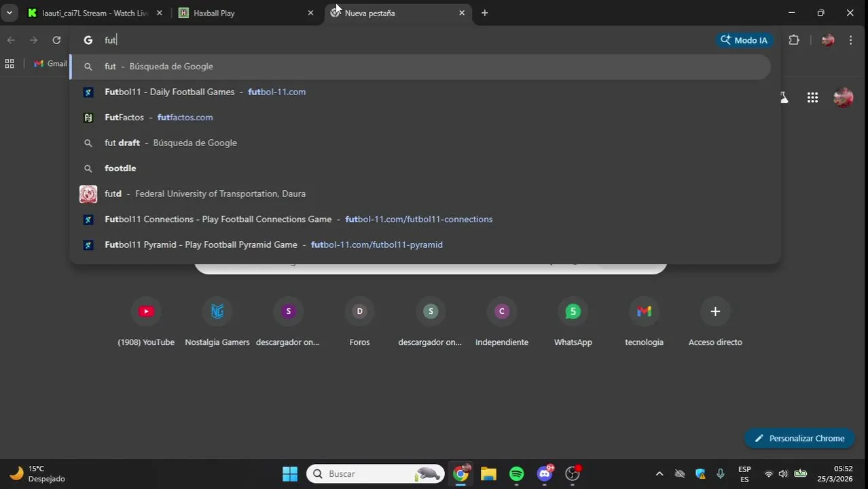Open the apps grid in bookmarks bar
Screen dimensions: 868x489
(10, 63)
